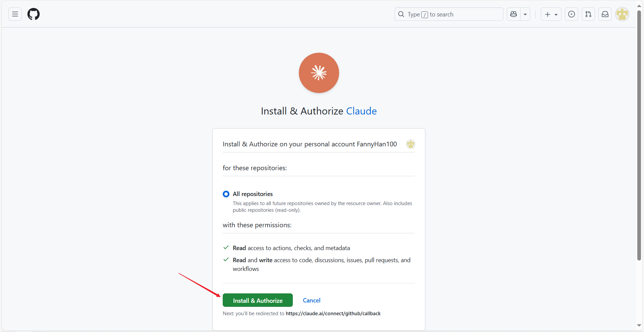The image size is (644, 332).
Task: Cancel the installation
Action: click(x=312, y=300)
